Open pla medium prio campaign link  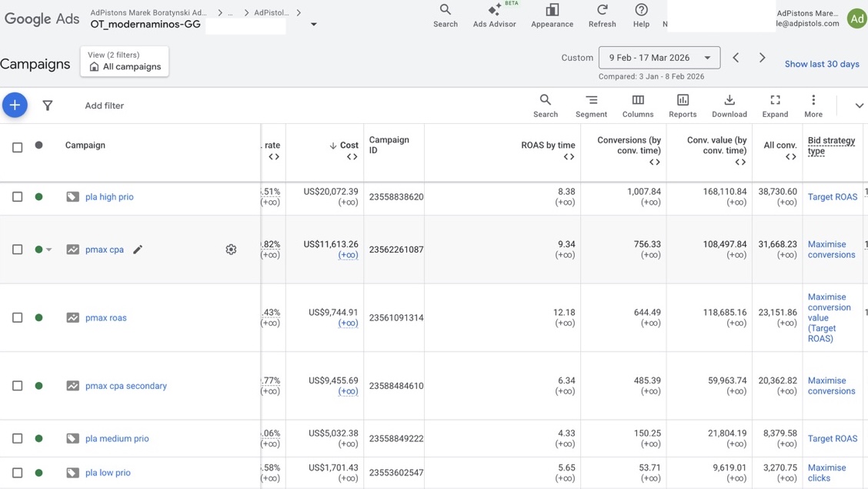coord(117,438)
